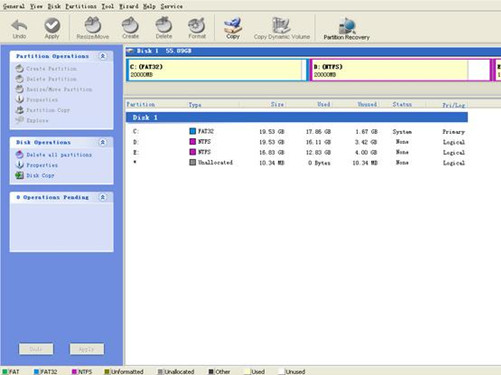Click the Copy toolbar icon

[x=233, y=29]
